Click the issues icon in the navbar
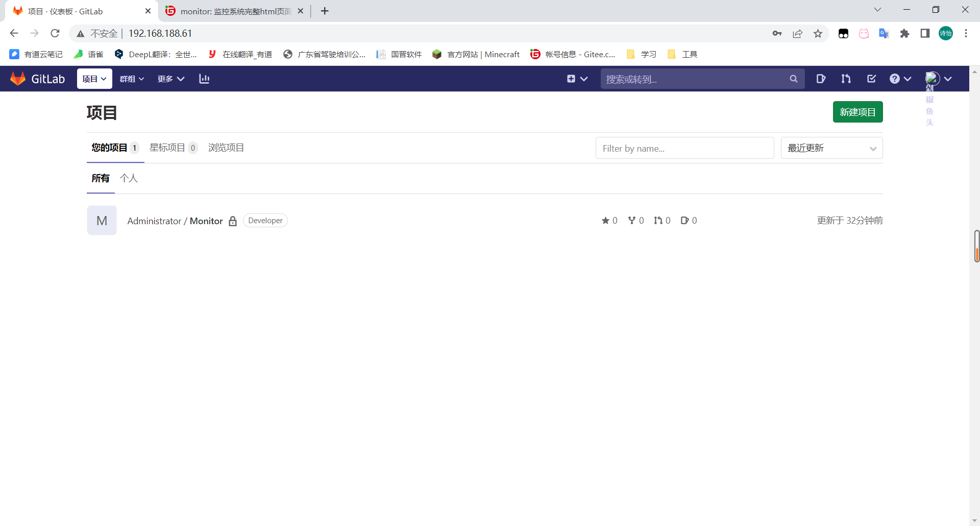 tap(821, 79)
